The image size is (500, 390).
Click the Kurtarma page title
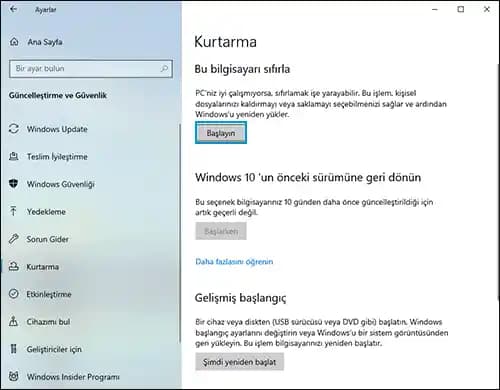click(x=225, y=42)
